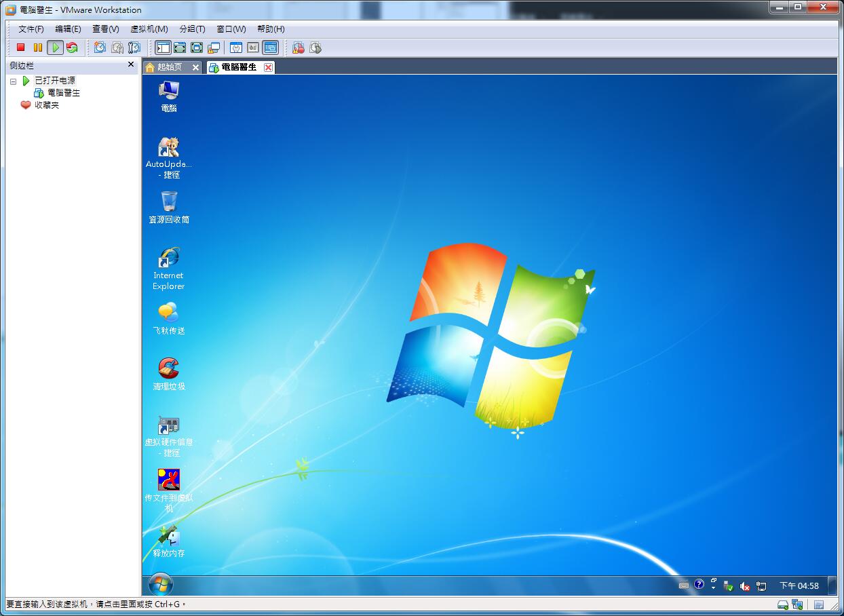Click the appliance view toolbar icon
This screenshot has width=844, height=616.
tap(253, 47)
